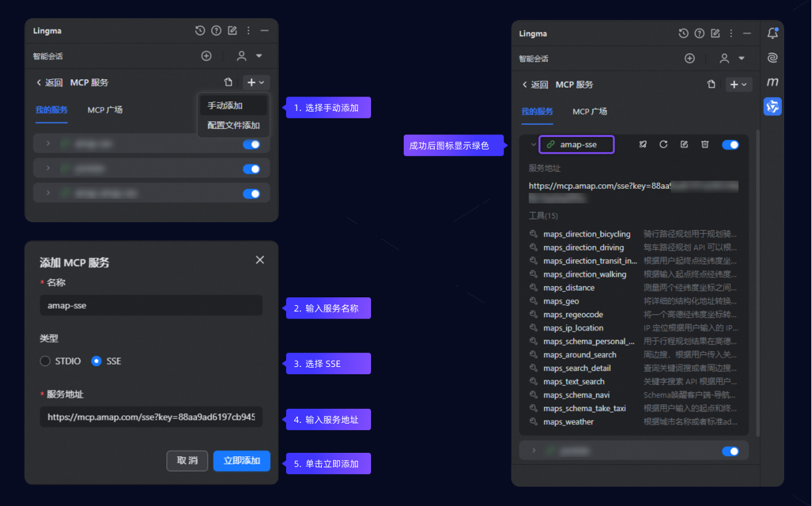Open the italic m tool in right sidebar

click(772, 82)
